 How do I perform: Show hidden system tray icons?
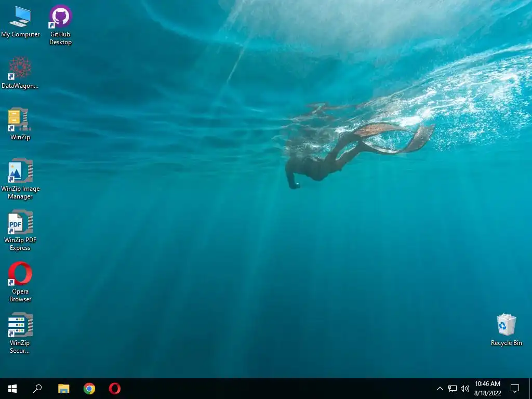440,389
